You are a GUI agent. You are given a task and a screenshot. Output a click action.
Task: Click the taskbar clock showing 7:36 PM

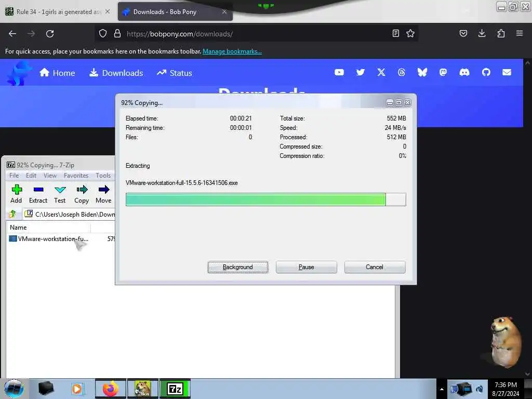coord(506,389)
